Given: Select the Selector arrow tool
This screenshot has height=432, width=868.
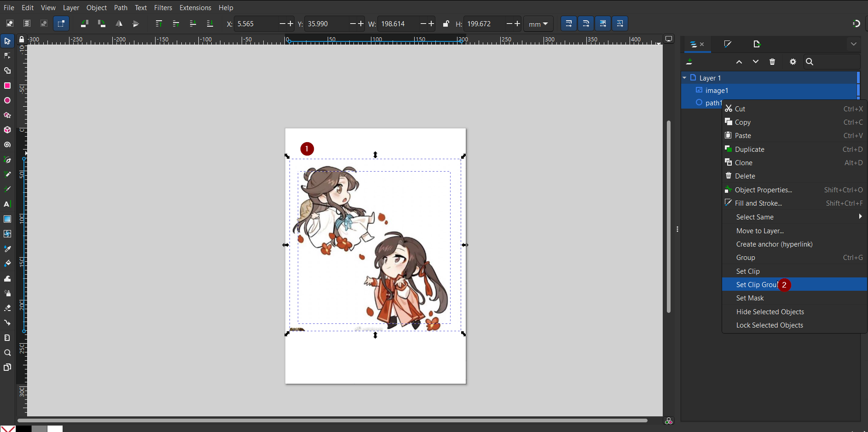Looking at the screenshot, I should pos(7,41).
